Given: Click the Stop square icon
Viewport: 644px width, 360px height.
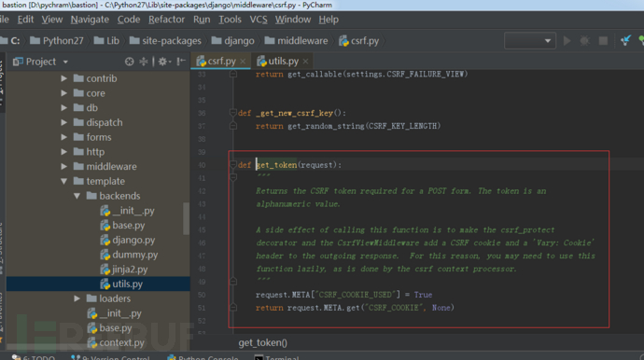Looking at the screenshot, I should [603, 41].
